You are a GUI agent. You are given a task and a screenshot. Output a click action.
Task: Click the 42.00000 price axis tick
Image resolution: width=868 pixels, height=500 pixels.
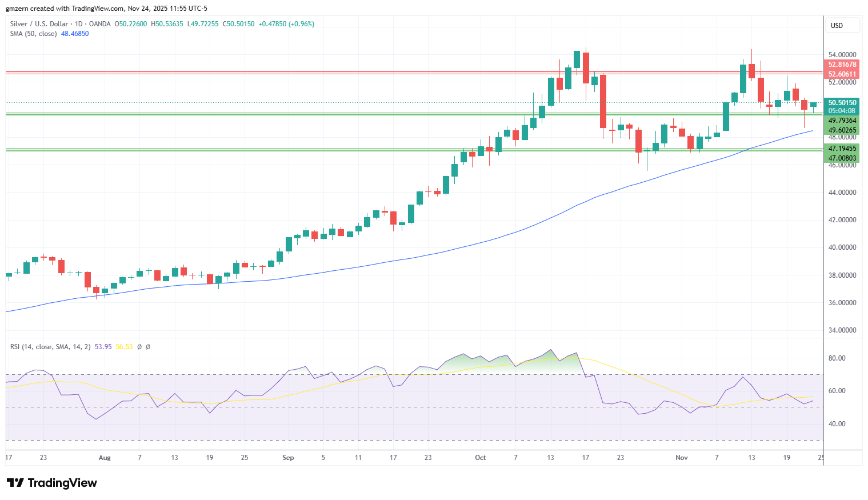point(842,220)
